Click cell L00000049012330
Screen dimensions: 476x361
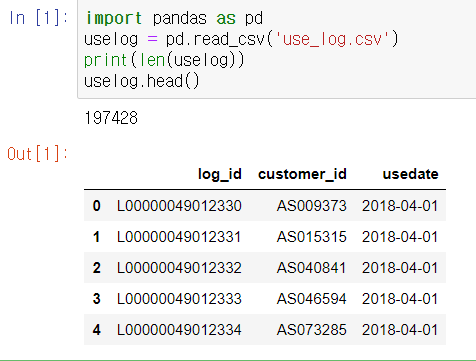(x=179, y=206)
